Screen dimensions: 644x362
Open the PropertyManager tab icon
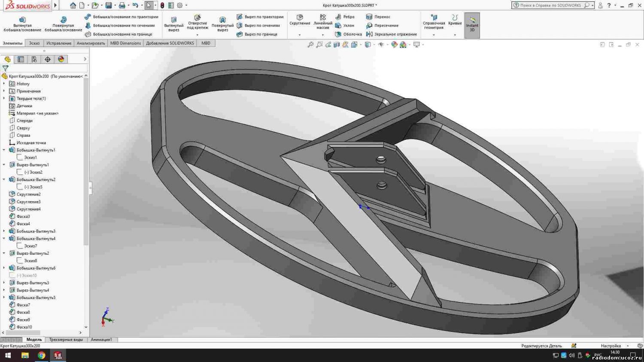tap(21, 59)
